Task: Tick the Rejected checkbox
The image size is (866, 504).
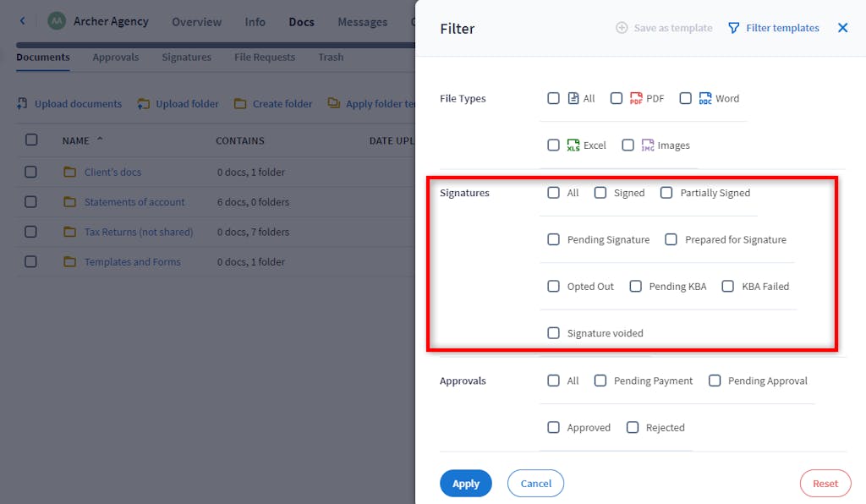Action: tap(633, 427)
